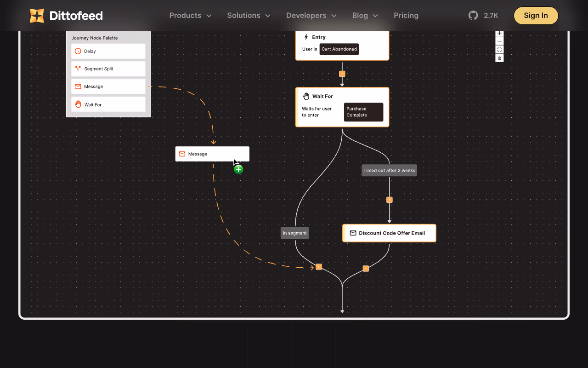Add a node on the In segment branch
The image size is (588, 368).
(319, 267)
